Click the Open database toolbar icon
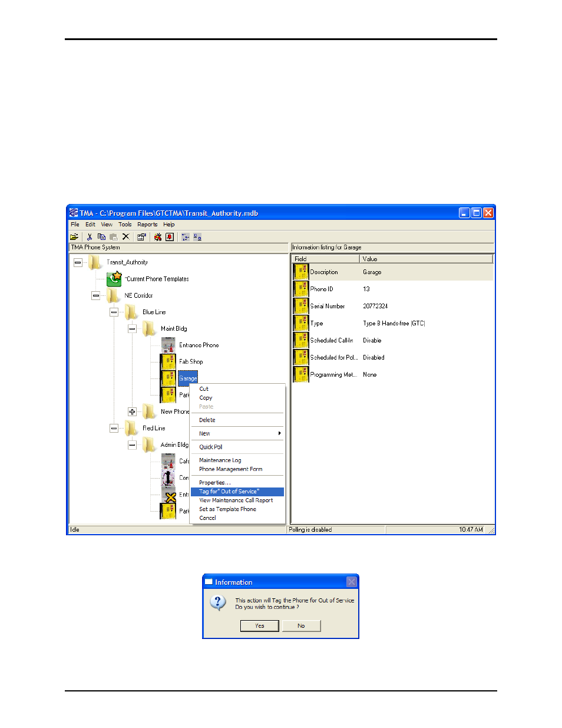The image size is (562, 728). (74, 237)
